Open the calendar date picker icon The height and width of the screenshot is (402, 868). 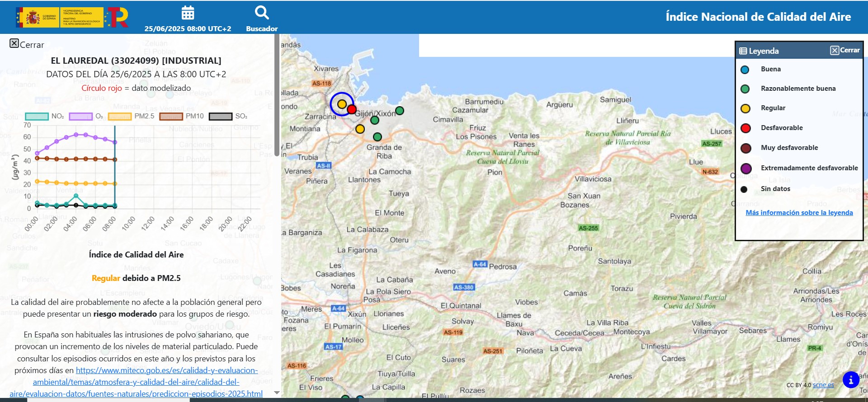coord(188,13)
